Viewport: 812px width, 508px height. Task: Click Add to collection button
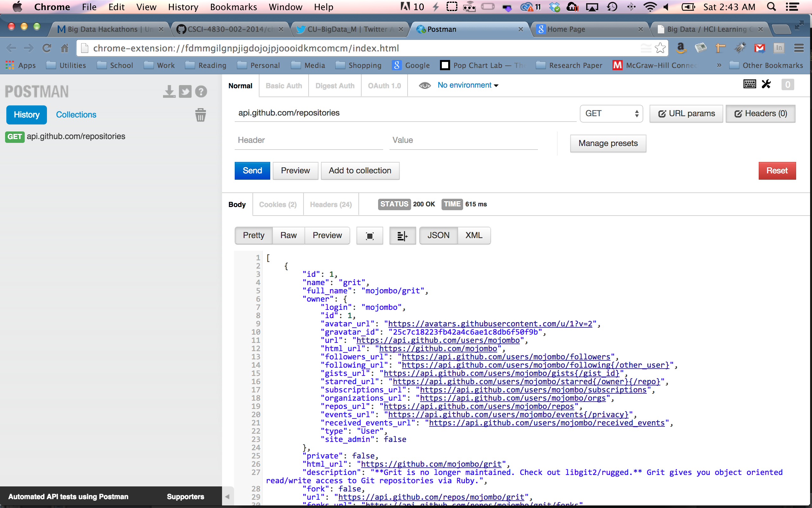coord(360,171)
